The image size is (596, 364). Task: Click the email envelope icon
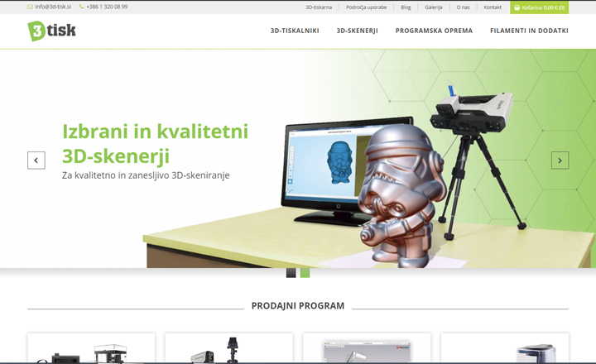click(x=30, y=7)
